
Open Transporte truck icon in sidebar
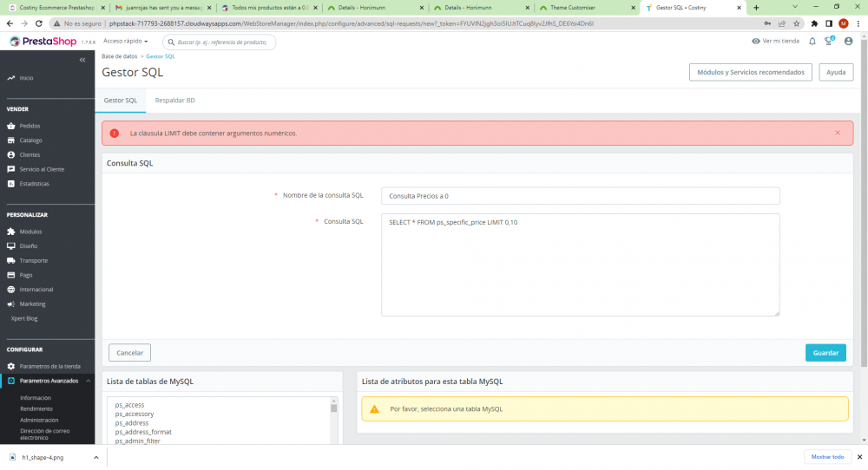[x=11, y=260]
